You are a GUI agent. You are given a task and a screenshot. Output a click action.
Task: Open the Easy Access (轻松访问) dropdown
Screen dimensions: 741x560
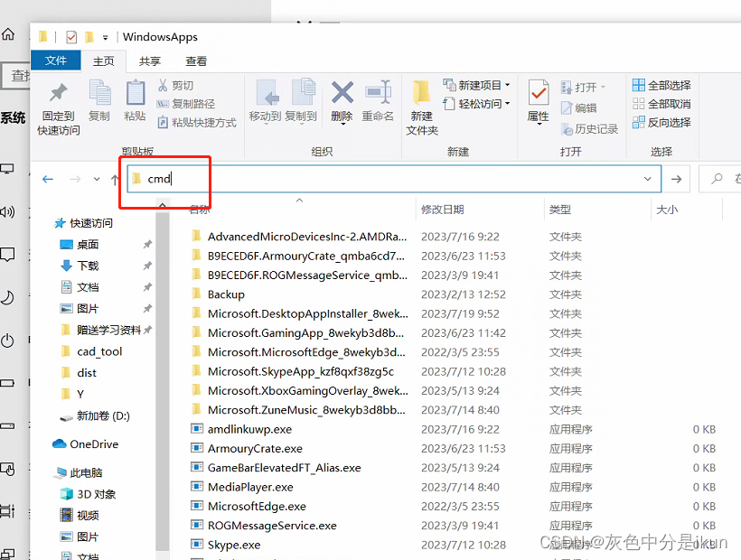[x=477, y=104]
